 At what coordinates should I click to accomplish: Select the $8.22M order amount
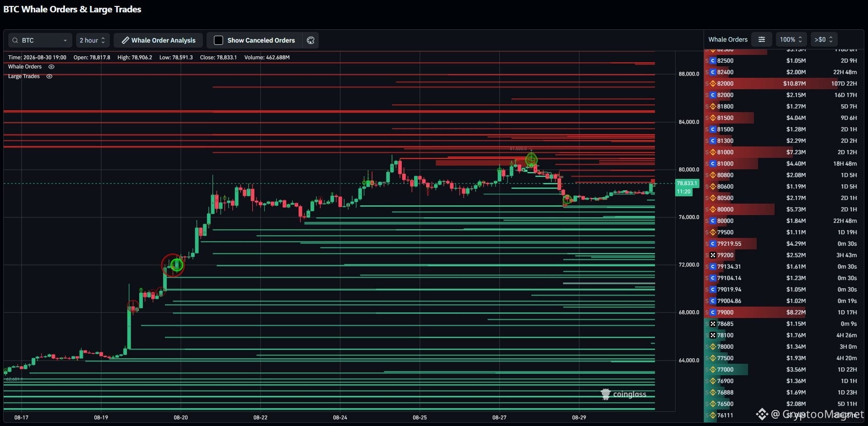pos(796,313)
